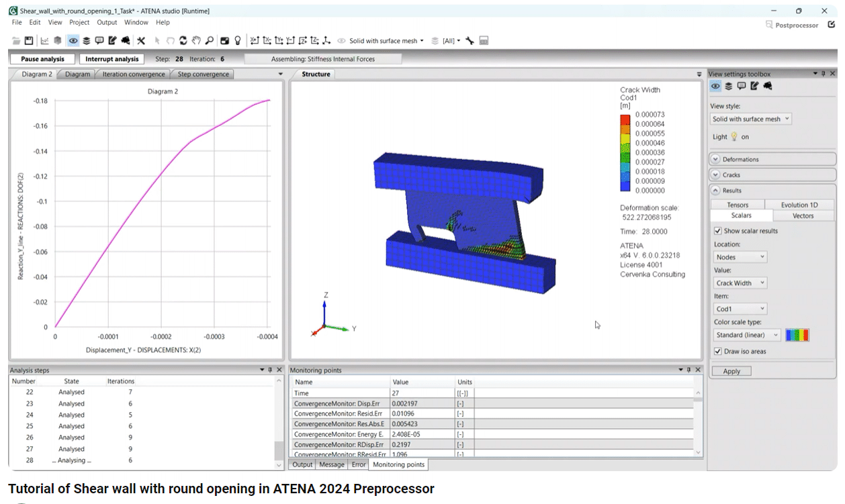The height and width of the screenshot is (504, 845).
Task: Click the Pause analysis button
Action: (x=42, y=59)
